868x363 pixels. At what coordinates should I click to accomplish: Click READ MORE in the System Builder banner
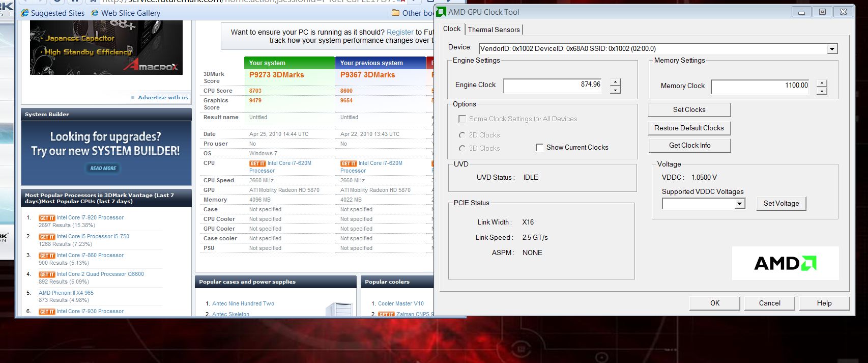pyautogui.click(x=103, y=168)
